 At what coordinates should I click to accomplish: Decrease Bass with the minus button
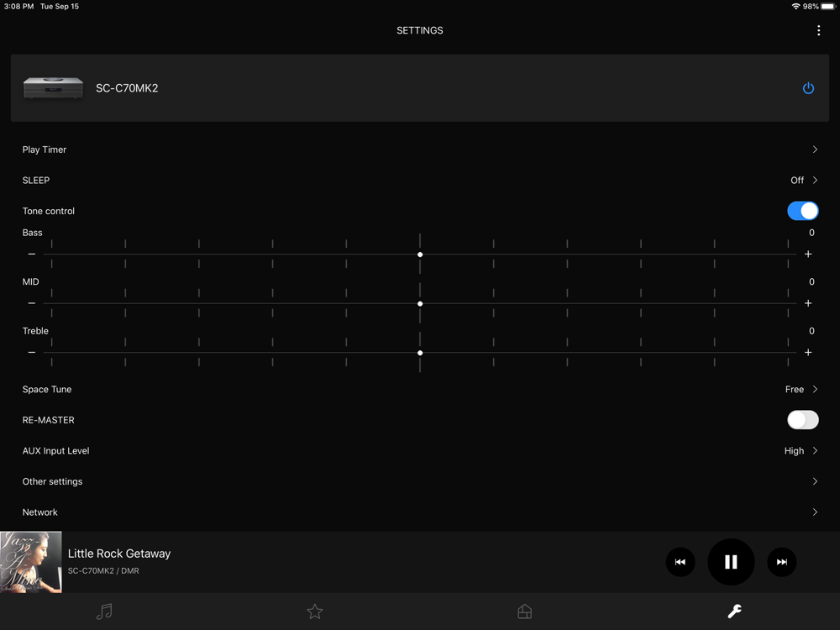click(32, 254)
